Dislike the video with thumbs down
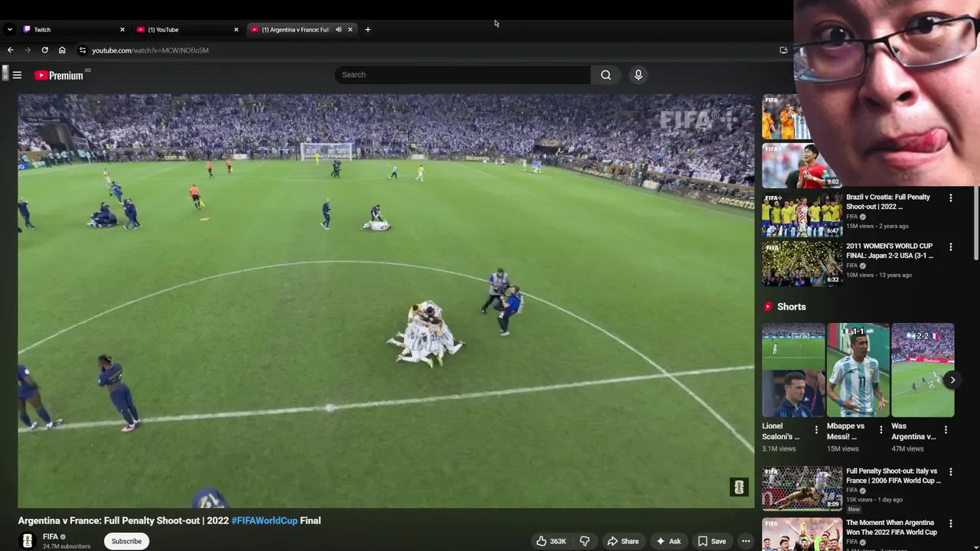This screenshot has width=980, height=551. click(x=584, y=541)
